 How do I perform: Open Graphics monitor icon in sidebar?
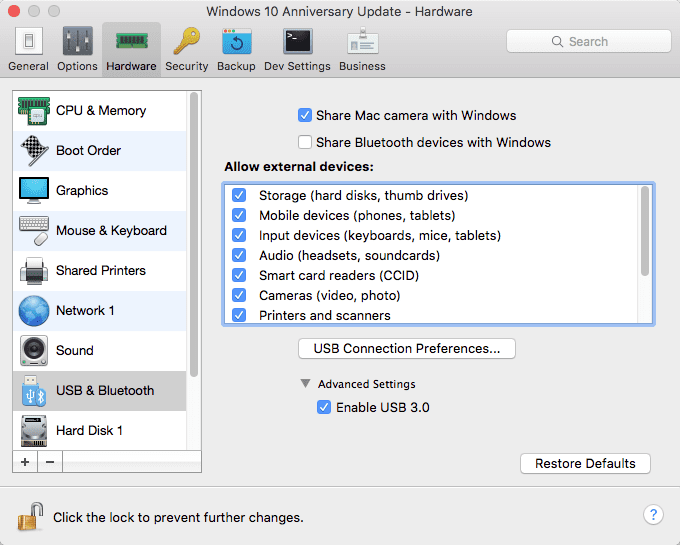[34, 190]
